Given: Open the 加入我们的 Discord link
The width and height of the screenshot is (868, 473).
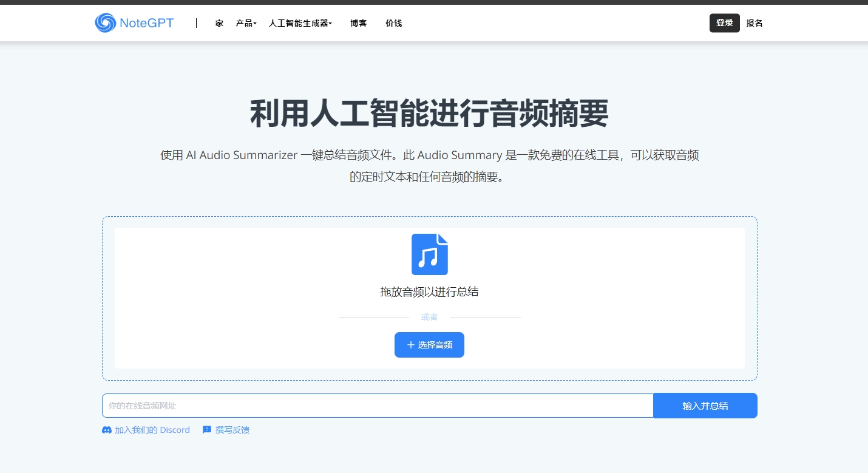Looking at the screenshot, I should [152, 430].
